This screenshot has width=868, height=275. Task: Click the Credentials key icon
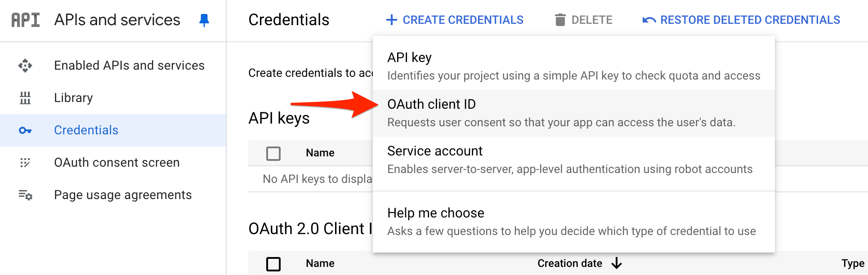pyautogui.click(x=25, y=130)
